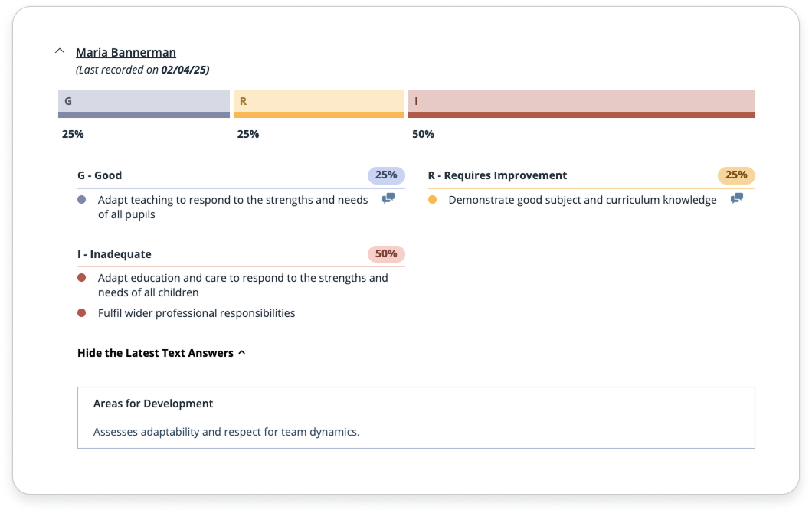Click the 50% badge beside I - Inadequate
Viewport: 812px width, 513px height.
coord(386,253)
